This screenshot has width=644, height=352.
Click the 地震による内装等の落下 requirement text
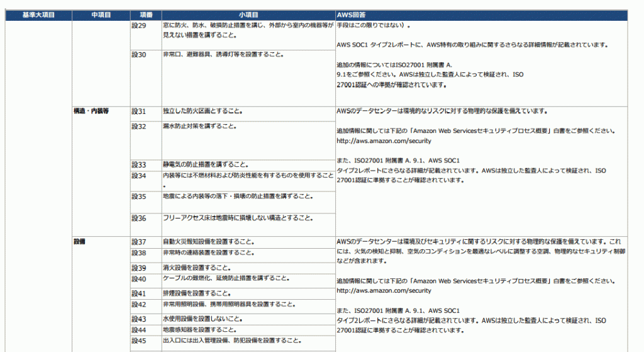coord(238,196)
